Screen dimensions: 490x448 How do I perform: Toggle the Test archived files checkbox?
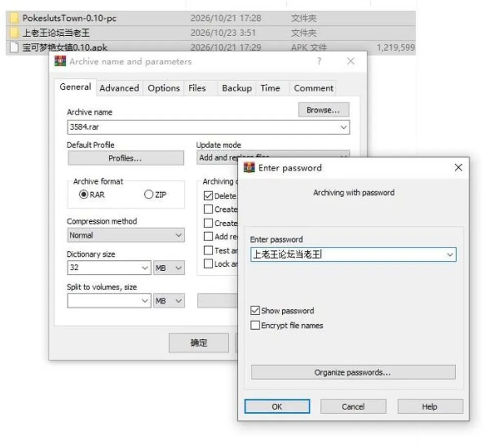208,250
